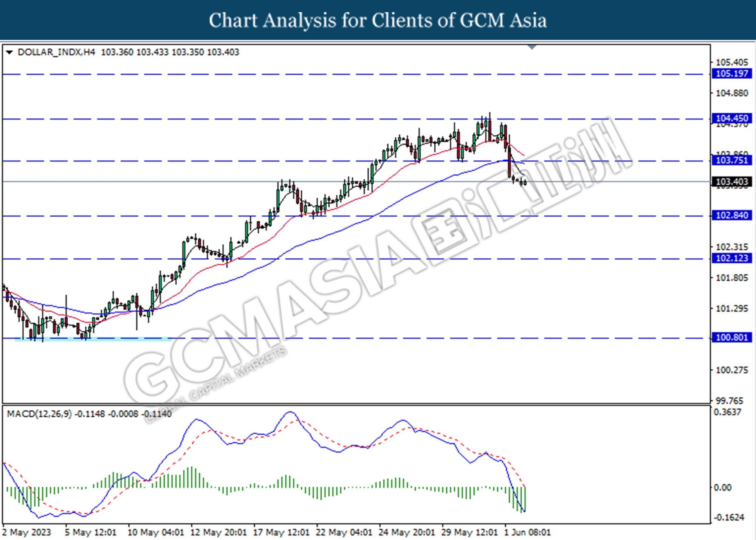The image size is (756, 540).
Task: Click the 29 May 12:01 time label
Action: (x=469, y=532)
